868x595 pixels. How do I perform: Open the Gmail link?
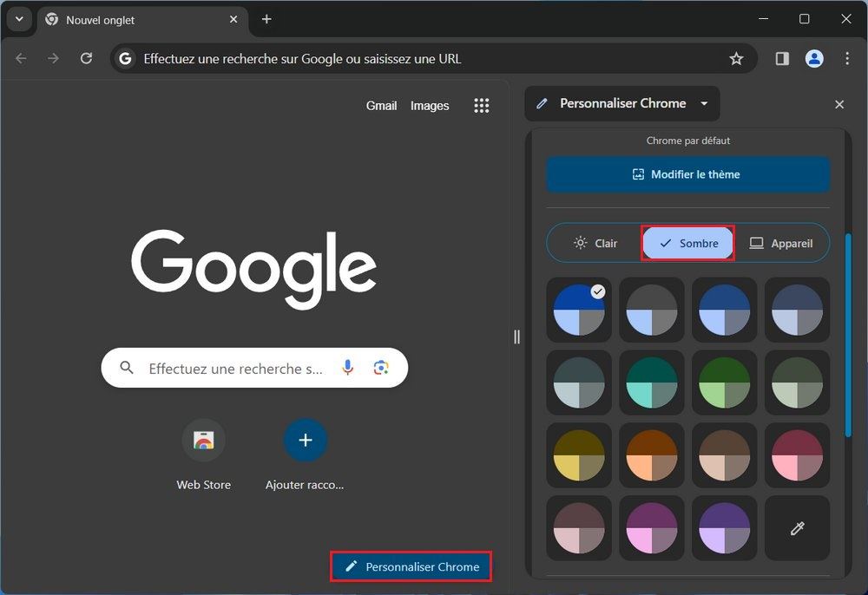pos(381,106)
